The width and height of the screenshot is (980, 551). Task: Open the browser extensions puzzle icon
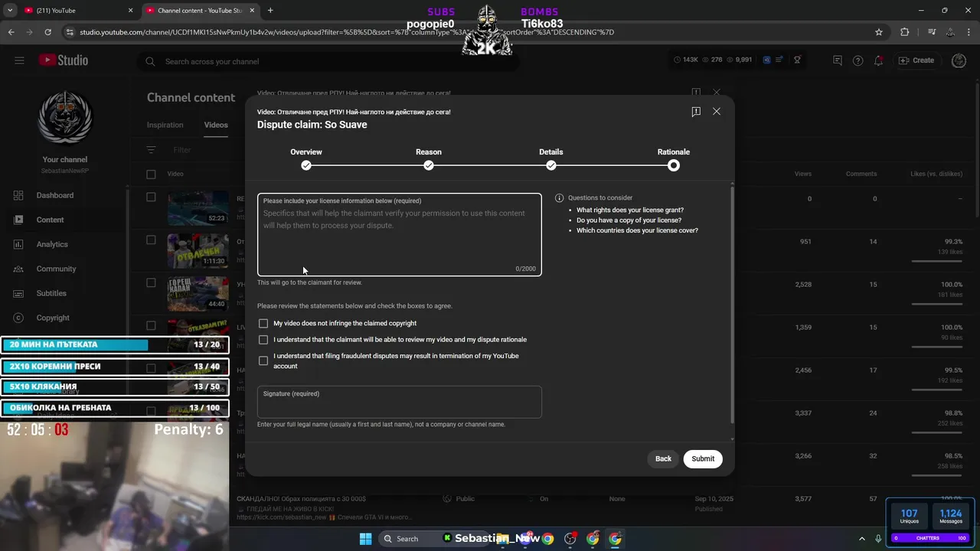coord(904,32)
